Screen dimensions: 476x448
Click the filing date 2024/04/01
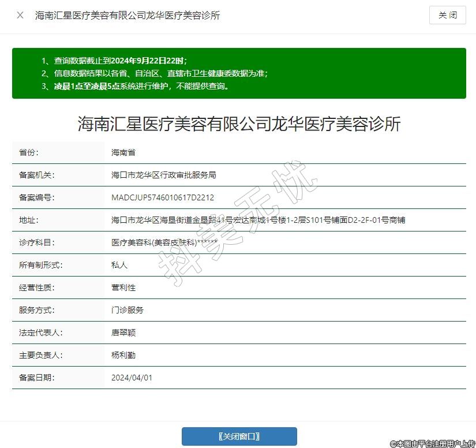coord(132,378)
